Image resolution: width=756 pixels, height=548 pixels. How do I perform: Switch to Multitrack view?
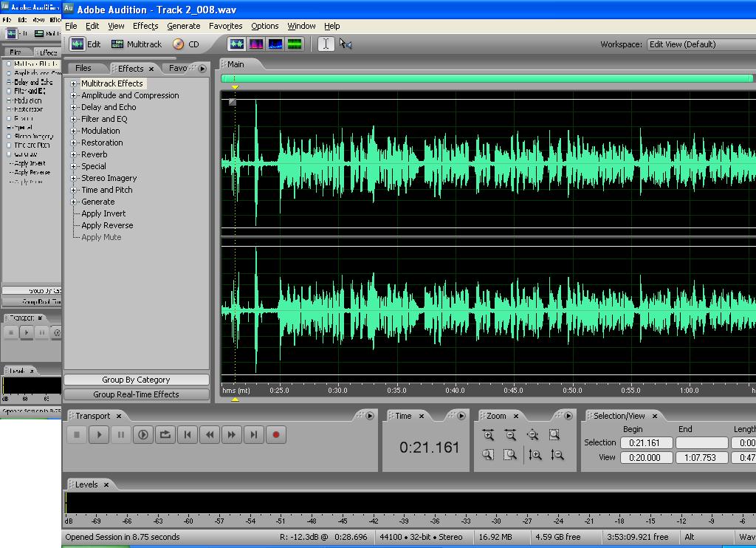pyautogui.click(x=137, y=44)
